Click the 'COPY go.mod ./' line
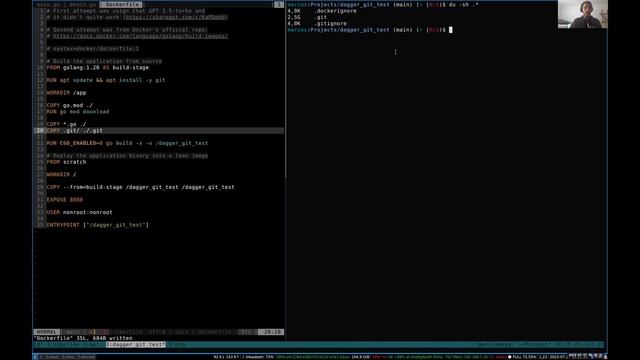This screenshot has width=640, height=360. [x=69, y=105]
